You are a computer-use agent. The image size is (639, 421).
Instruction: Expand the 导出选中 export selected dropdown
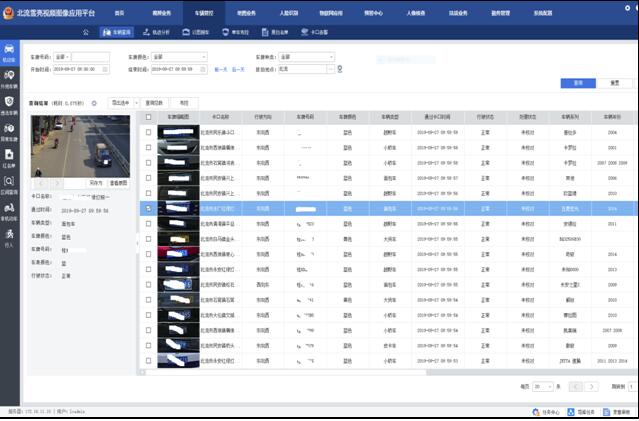[124, 102]
